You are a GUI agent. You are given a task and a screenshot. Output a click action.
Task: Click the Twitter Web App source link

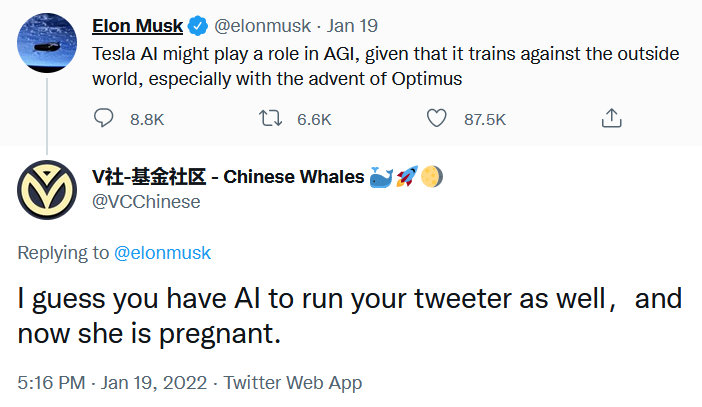293,382
